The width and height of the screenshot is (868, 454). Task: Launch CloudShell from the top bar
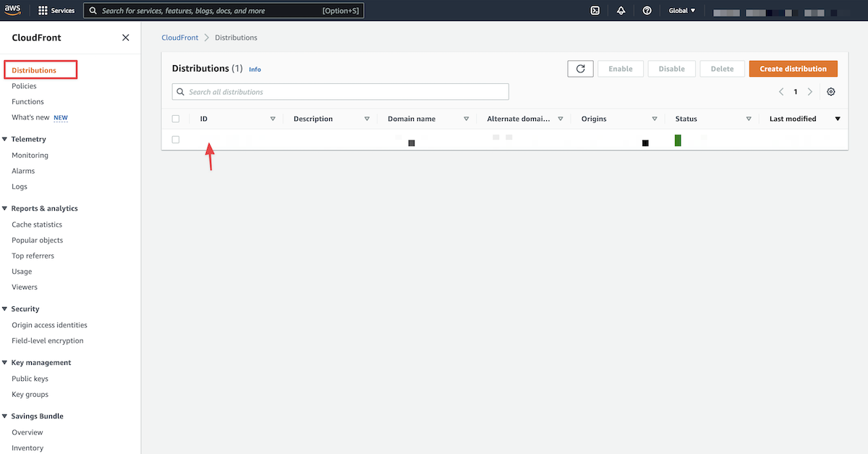click(x=595, y=11)
